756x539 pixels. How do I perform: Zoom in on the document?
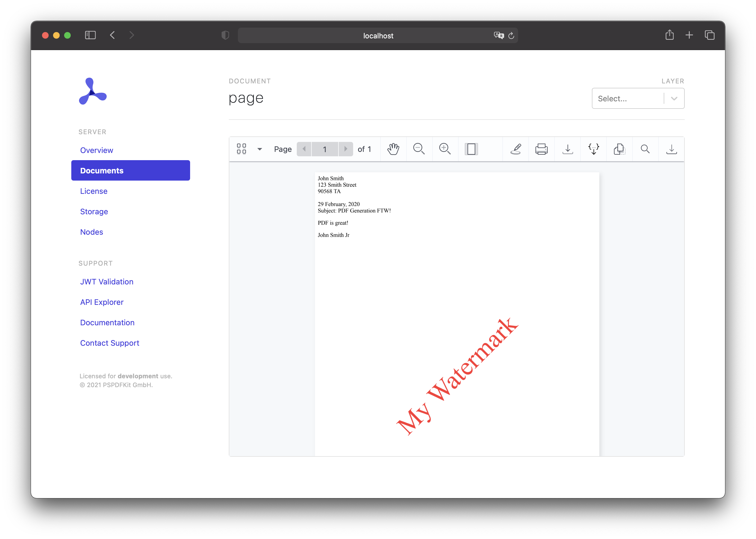(x=445, y=149)
